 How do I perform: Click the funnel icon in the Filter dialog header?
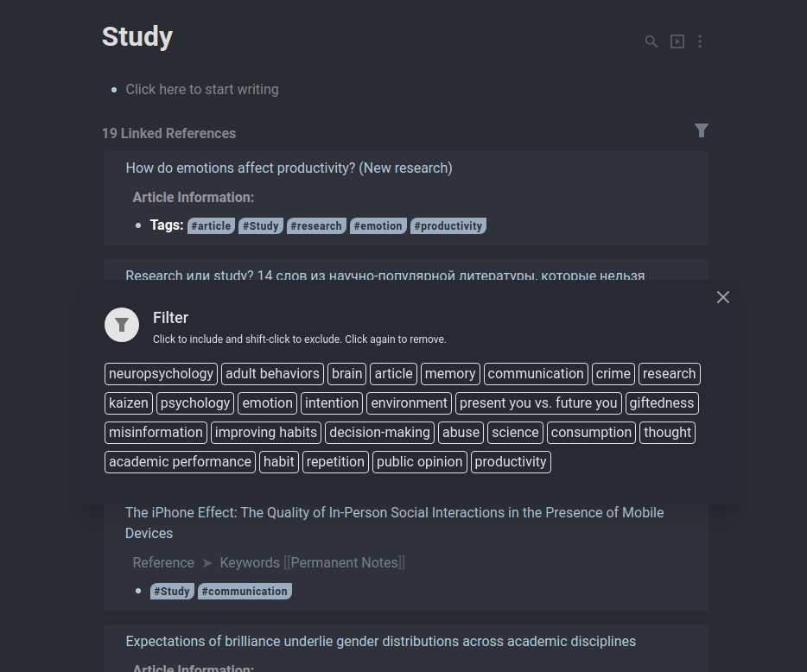[122, 325]
